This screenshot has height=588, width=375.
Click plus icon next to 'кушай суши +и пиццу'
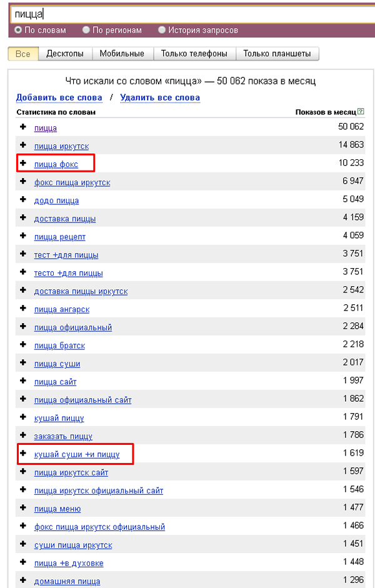pyautogui.click(x=23, y=454)
